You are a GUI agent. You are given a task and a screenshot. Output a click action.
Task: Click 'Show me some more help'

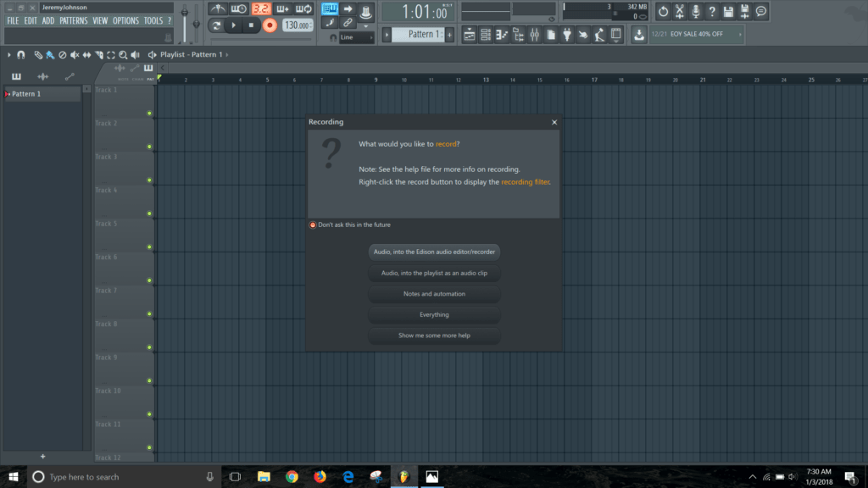point(434,335)
